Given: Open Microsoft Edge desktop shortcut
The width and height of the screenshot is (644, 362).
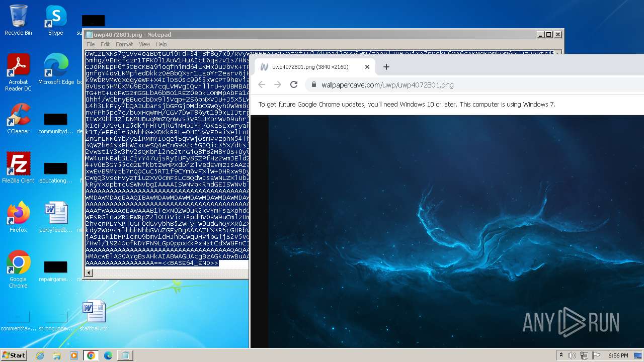Looking at the screenshot, I should 56,69.
